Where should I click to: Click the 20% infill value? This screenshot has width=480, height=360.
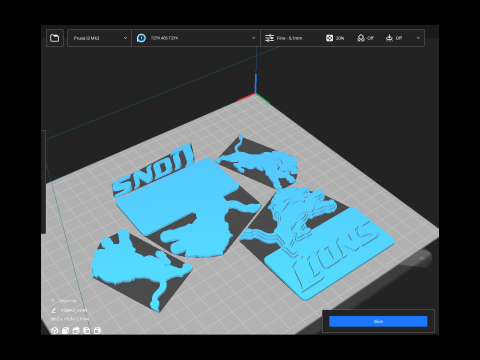[x=340, y=38]
